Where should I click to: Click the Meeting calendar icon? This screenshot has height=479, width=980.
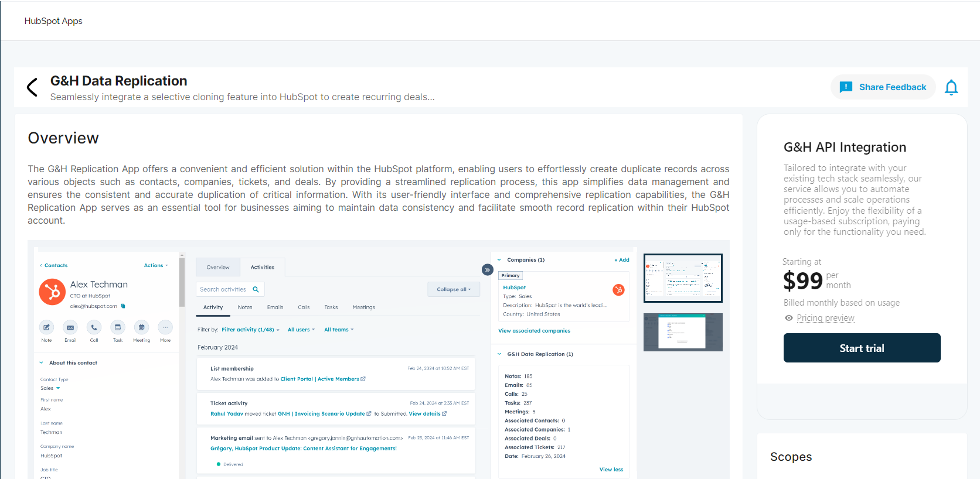[141, 327]
